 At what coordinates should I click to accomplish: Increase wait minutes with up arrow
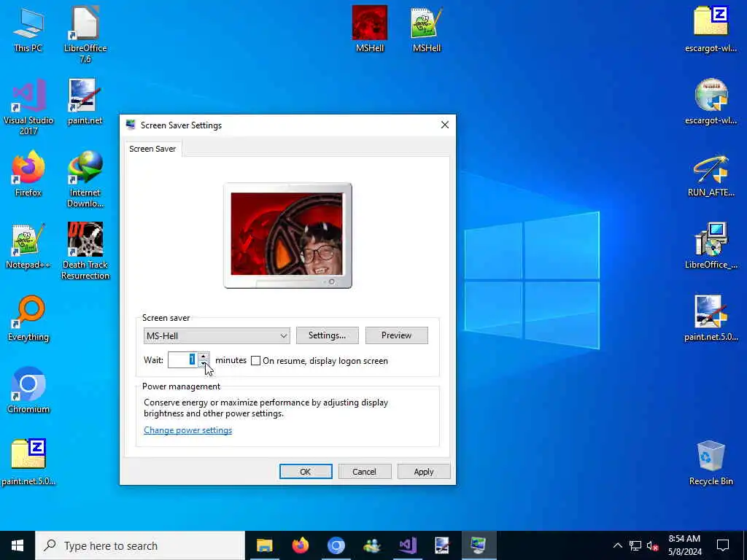point(204,356)
